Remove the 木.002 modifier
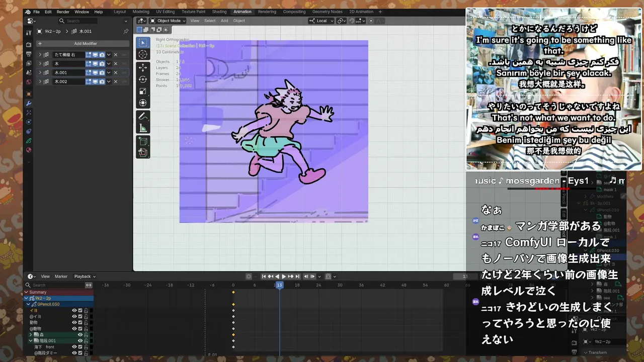Viewport: 644px width, 362px height. point(115,81)
